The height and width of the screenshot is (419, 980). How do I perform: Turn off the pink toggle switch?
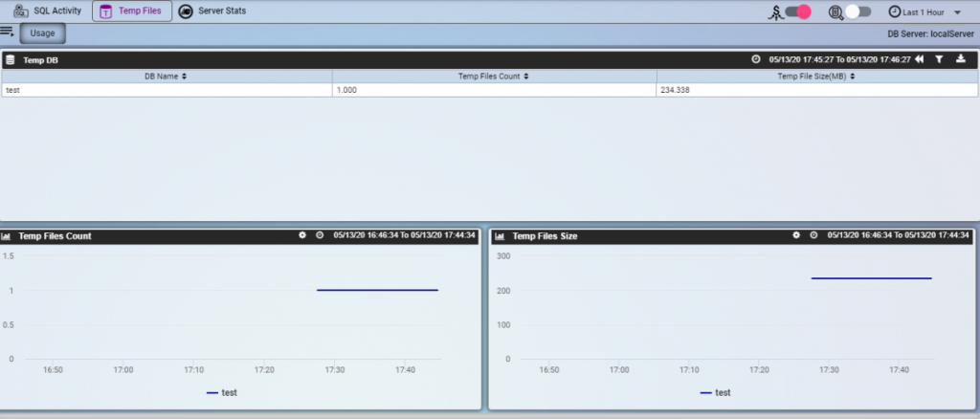[x=798, y=11]
